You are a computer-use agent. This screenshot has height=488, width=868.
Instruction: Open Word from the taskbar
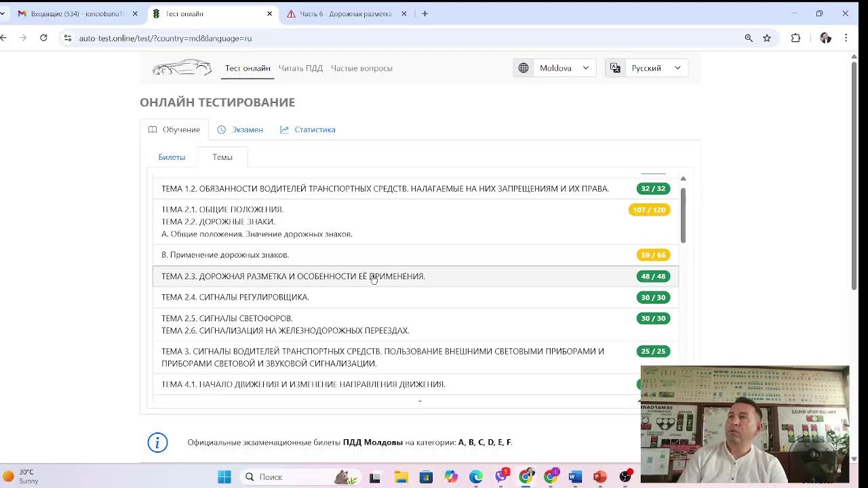coord(575,476)
